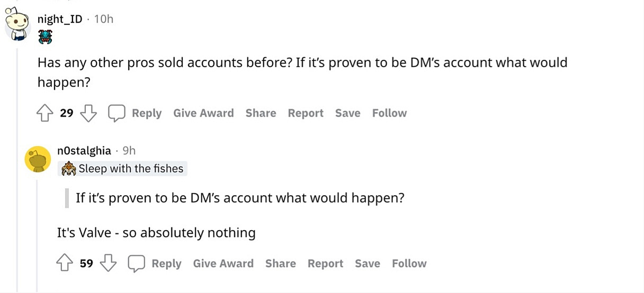Report night_ID's comment
Viewport: 644px width, 293px height.
pos(306,113)
